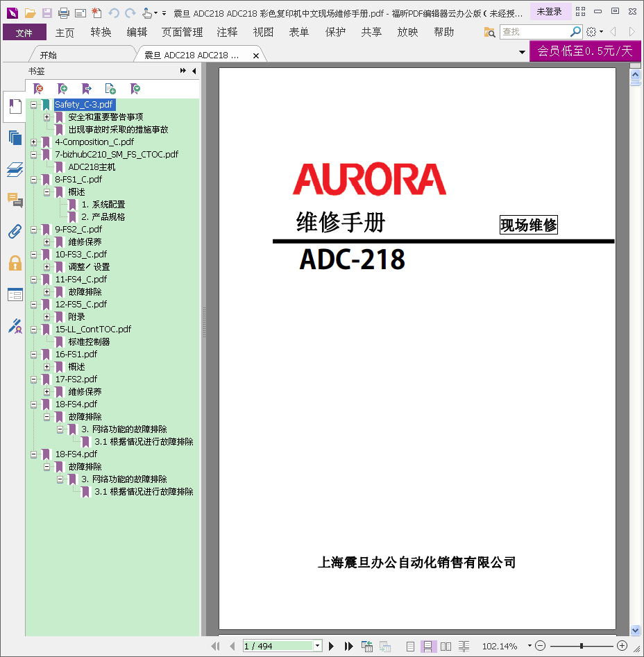This screenshot has width=644, height=657.
Task: Open the folder icon in the quick access toolbar
Action: point(30,13)
